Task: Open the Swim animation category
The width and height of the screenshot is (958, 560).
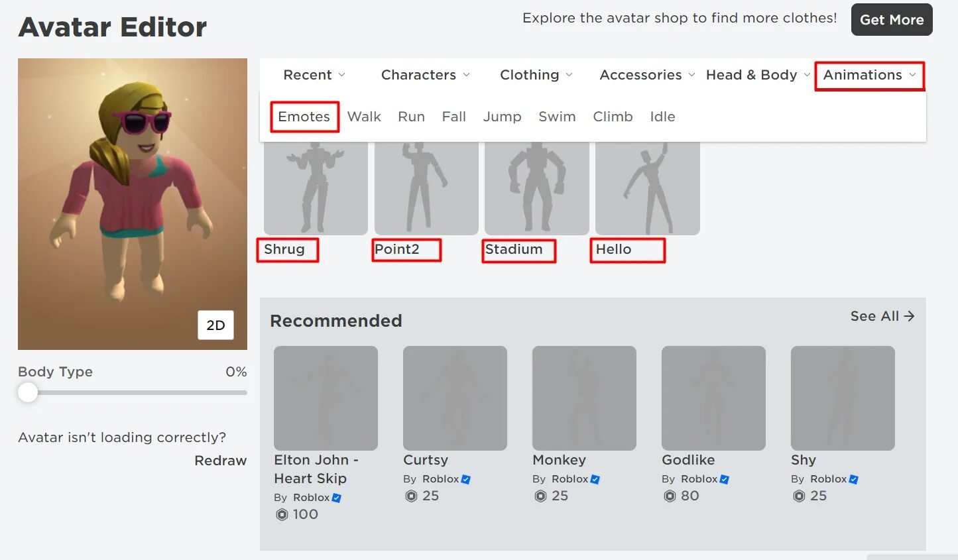Action: [557, 117]
